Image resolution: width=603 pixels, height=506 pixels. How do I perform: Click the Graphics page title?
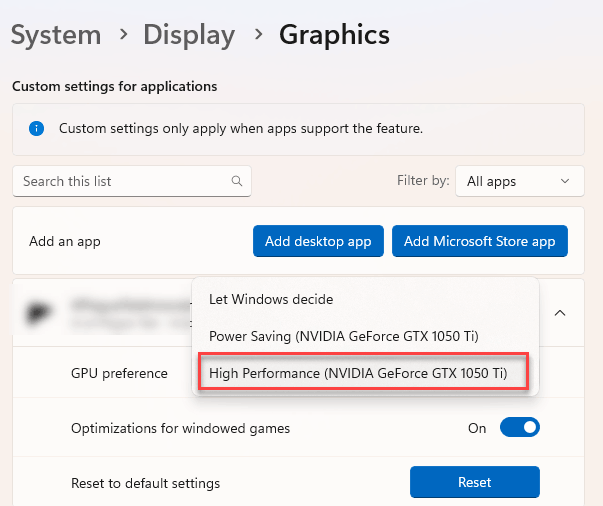pyautogui.click(x=334, y=35)
